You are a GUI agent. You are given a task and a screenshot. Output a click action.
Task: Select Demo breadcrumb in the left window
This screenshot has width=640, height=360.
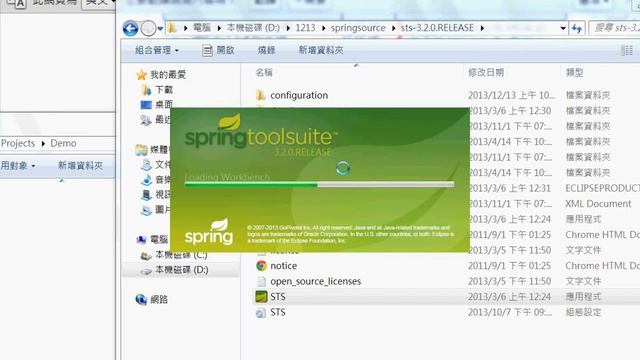pos(63,143)
